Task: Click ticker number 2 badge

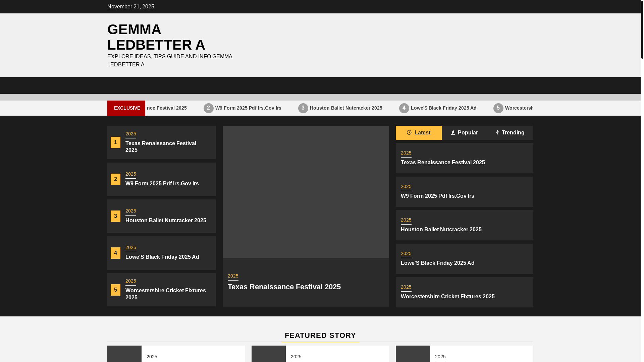Action: [209, 108]
